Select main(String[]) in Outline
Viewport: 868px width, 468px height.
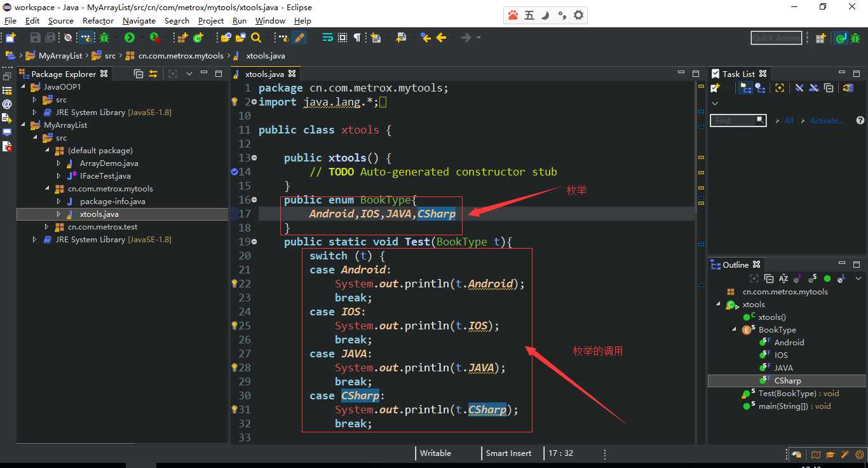795,406
